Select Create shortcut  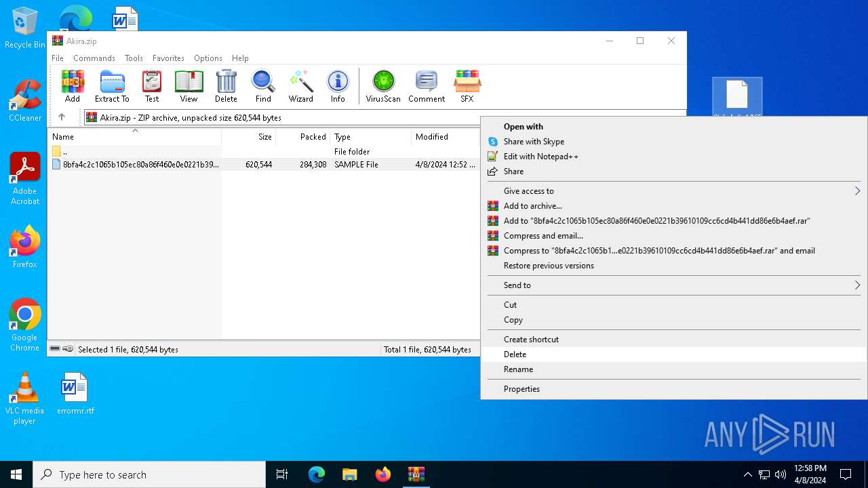[673, 340]
